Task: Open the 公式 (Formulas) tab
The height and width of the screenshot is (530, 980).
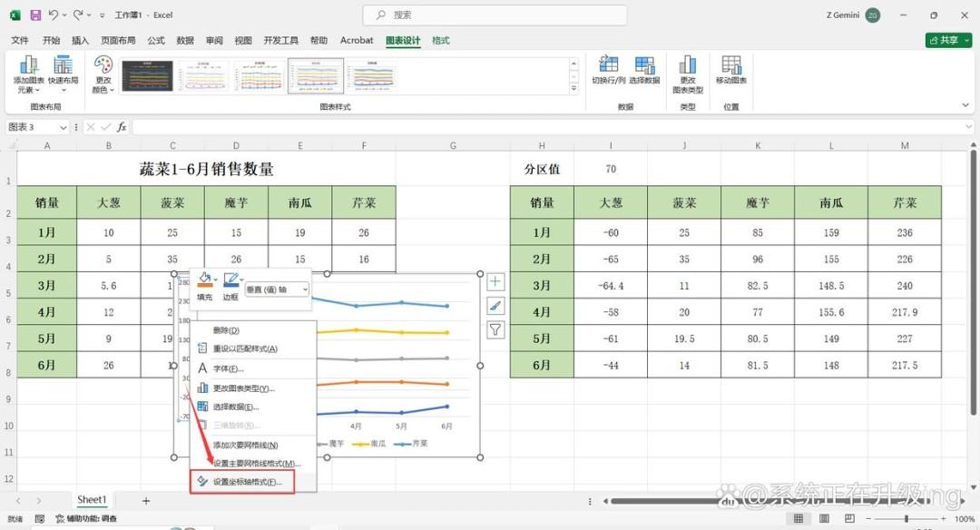Action: pyautogui.click(x=156, y=40)
